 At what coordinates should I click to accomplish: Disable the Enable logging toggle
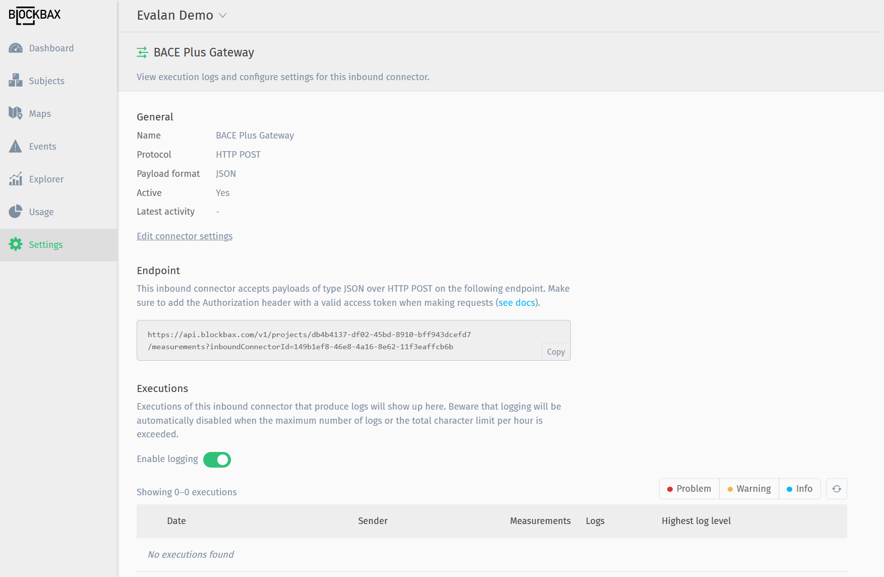(218, 459)
